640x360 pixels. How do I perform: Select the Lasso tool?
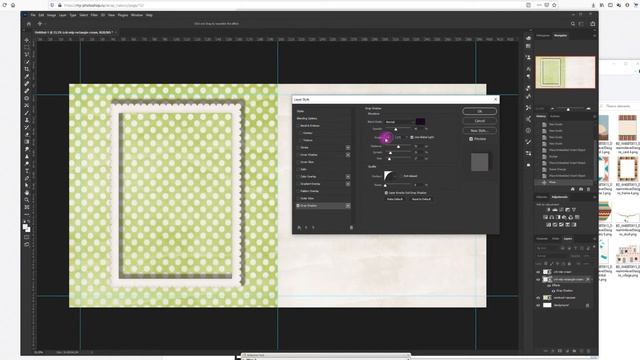tap(27, 55)
